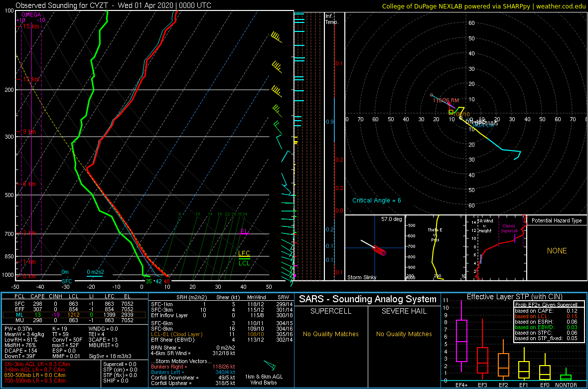Viewport: 588px width, 389px height.
Task: Click the Bunkers Right storm motion
Action: (193, 366)
